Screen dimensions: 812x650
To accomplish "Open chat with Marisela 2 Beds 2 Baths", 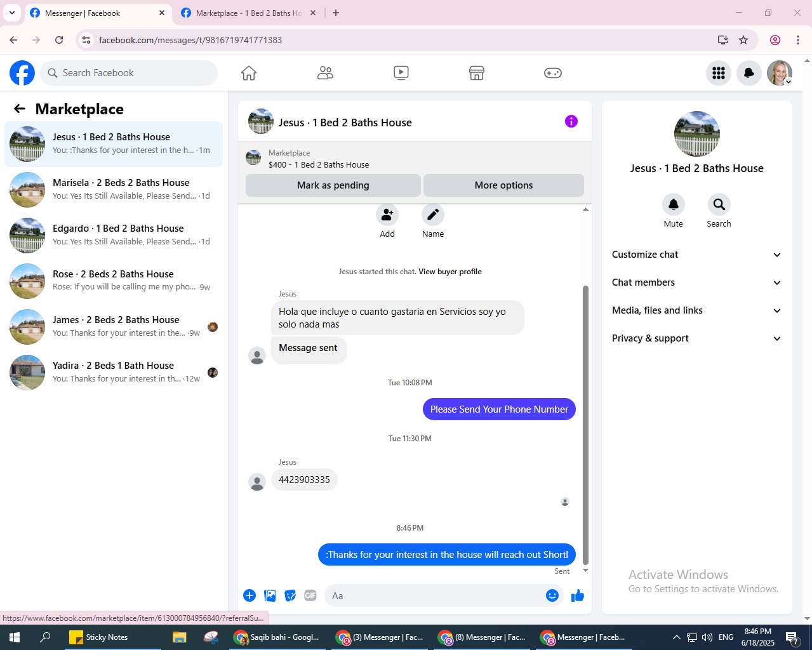I will (x=114, y=190).
